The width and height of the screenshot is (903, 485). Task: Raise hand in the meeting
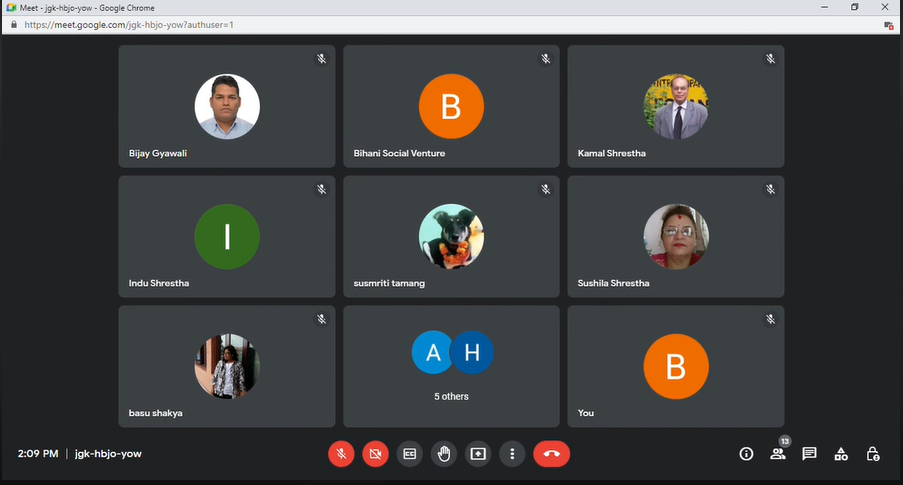tap(444, 454)
